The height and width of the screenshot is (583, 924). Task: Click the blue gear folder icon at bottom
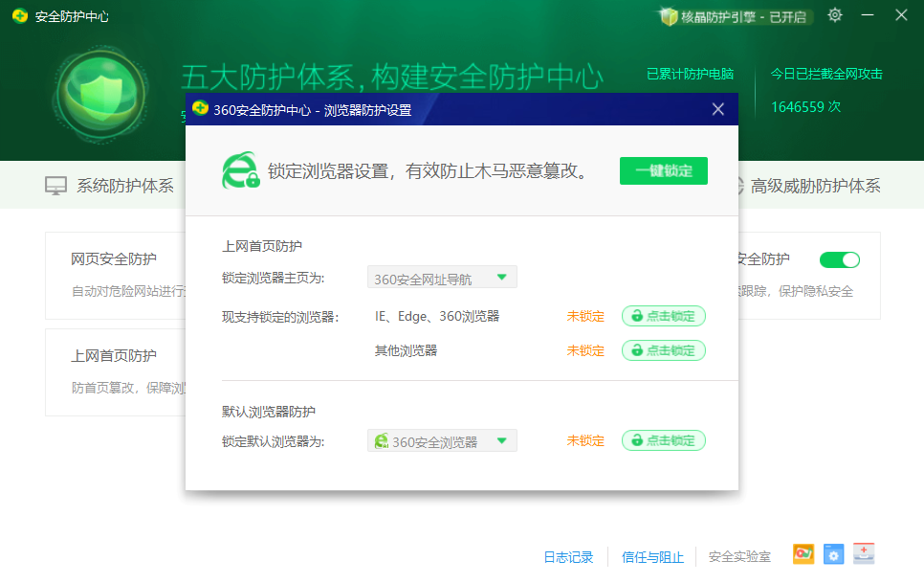(833, 554)
